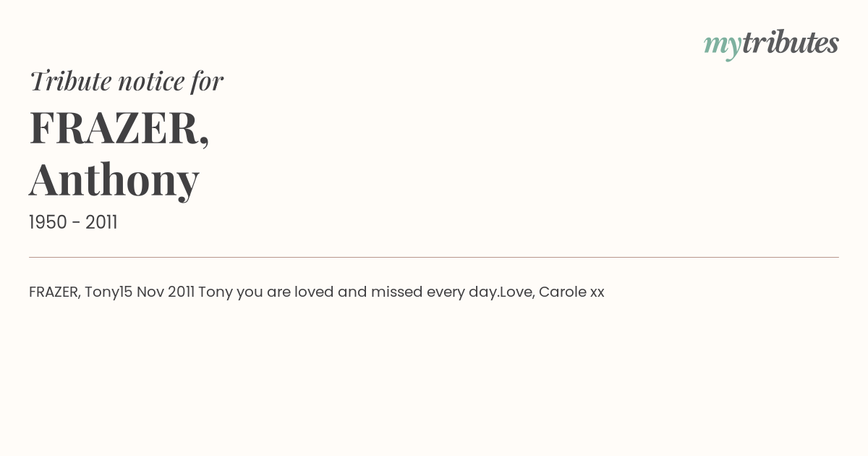Click the mytributes logo
868x456 pixels.
pyautogui.click(x=770, y=43)
